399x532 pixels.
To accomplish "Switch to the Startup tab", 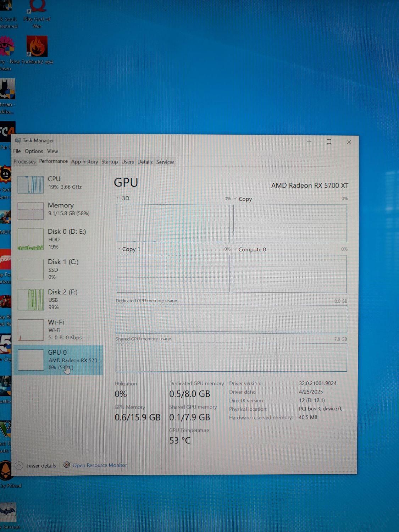I will click(x=109, y=162).
